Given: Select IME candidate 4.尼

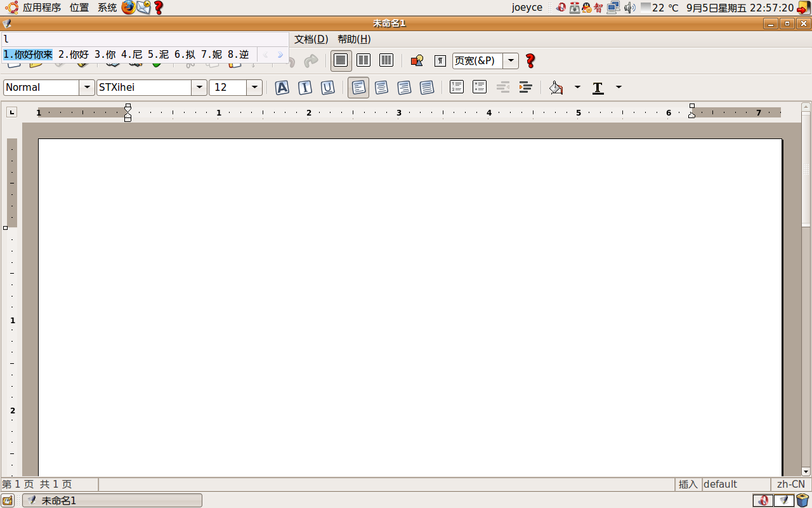Looking at the screenshot, I should click(x=132, y=55).
